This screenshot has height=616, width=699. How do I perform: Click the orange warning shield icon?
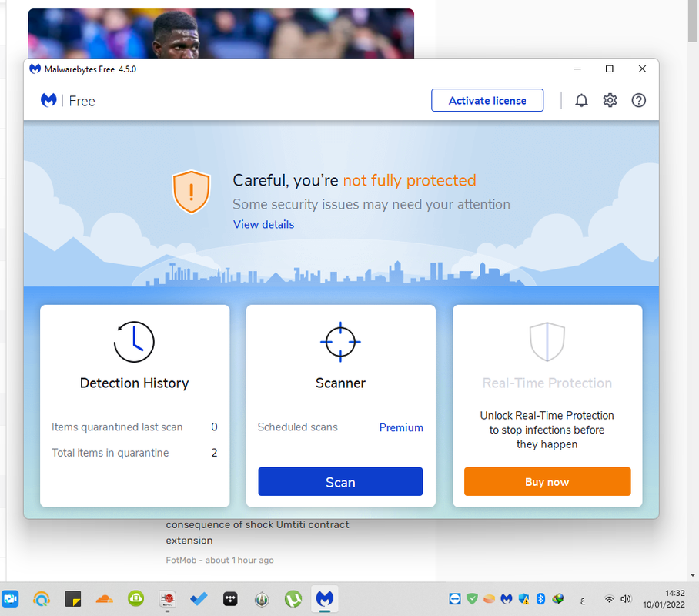[x=191, y=192]
